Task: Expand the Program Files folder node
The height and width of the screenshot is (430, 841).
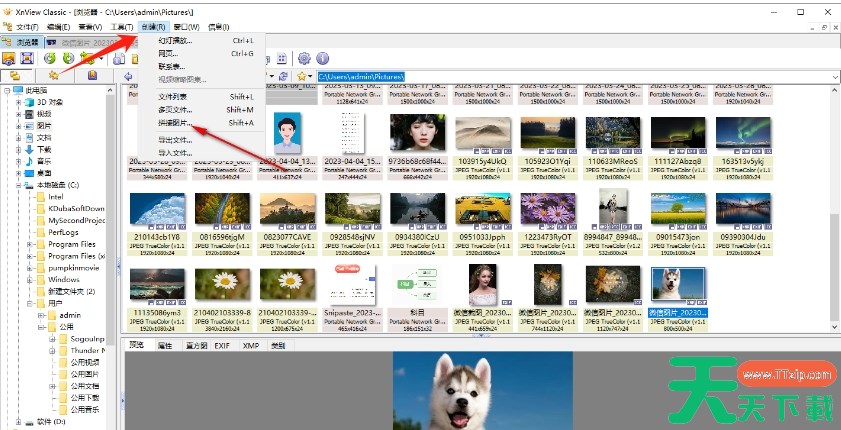Action: [29, 244]
